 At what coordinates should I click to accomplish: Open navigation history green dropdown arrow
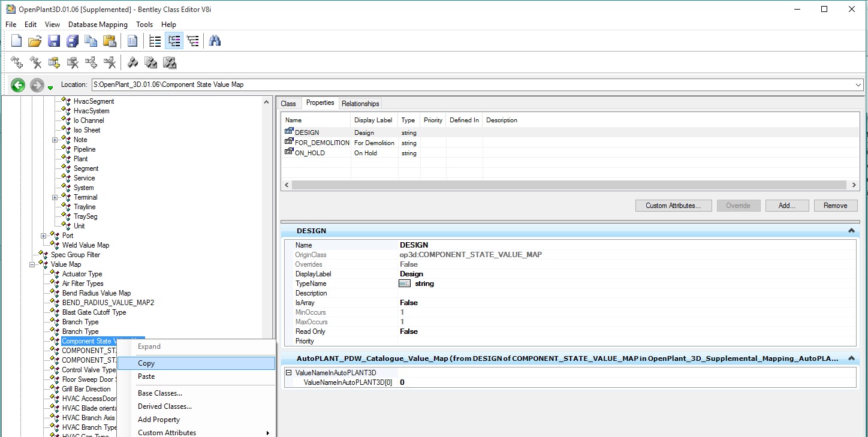click(x=50, y=88)
